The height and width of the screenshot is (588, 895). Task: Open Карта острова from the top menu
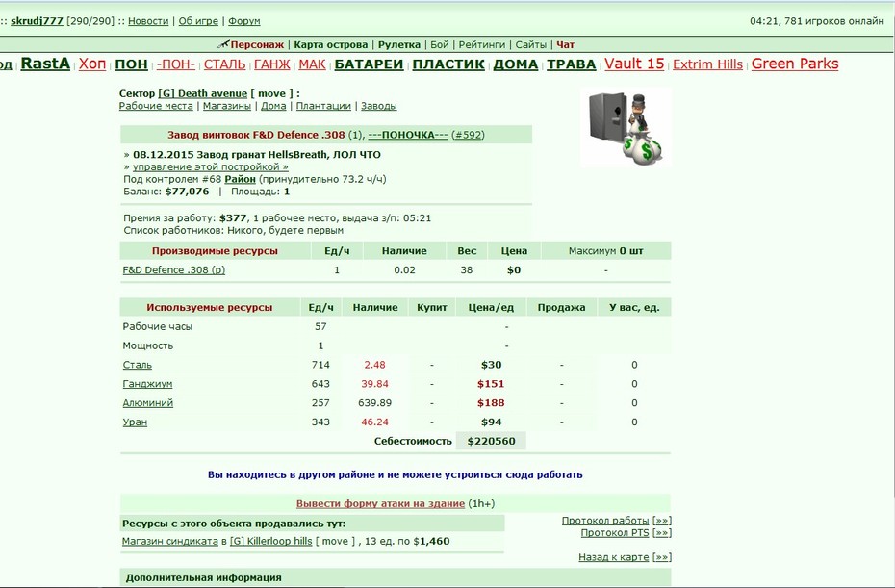point(330,44)
